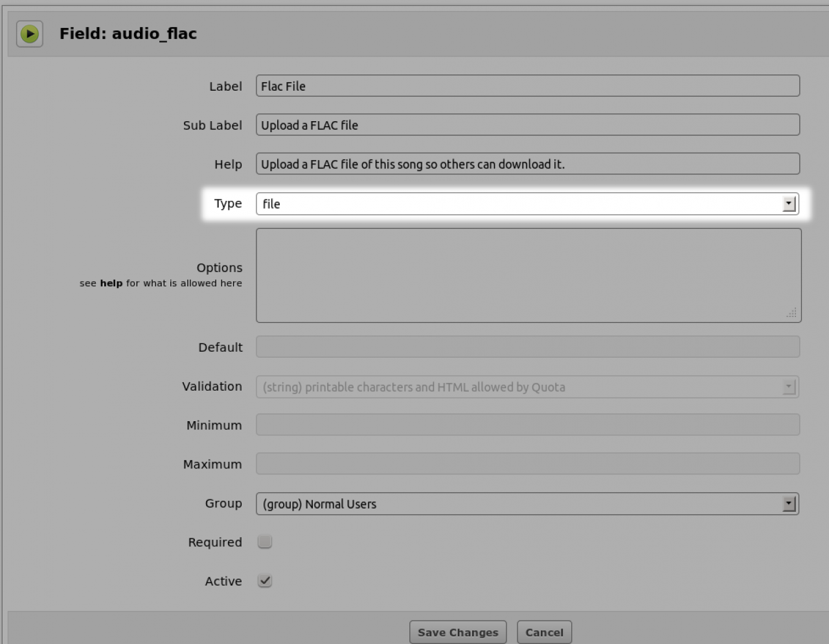
Task: Click the Save Changes button
Action: [458, 632]
